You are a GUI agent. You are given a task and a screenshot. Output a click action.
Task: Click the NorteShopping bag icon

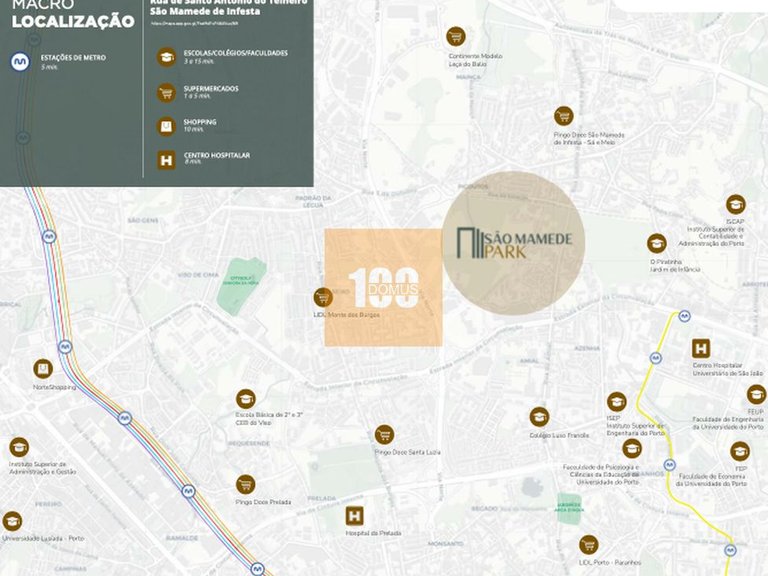43,369
